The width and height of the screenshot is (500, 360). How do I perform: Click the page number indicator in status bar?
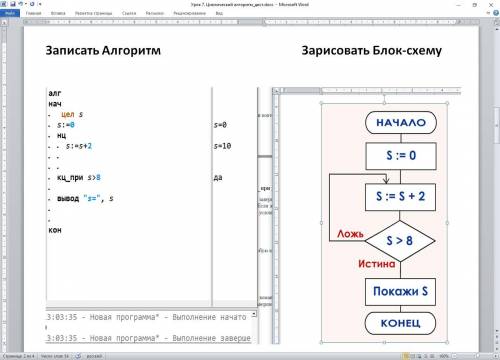[x=19, y=356]
